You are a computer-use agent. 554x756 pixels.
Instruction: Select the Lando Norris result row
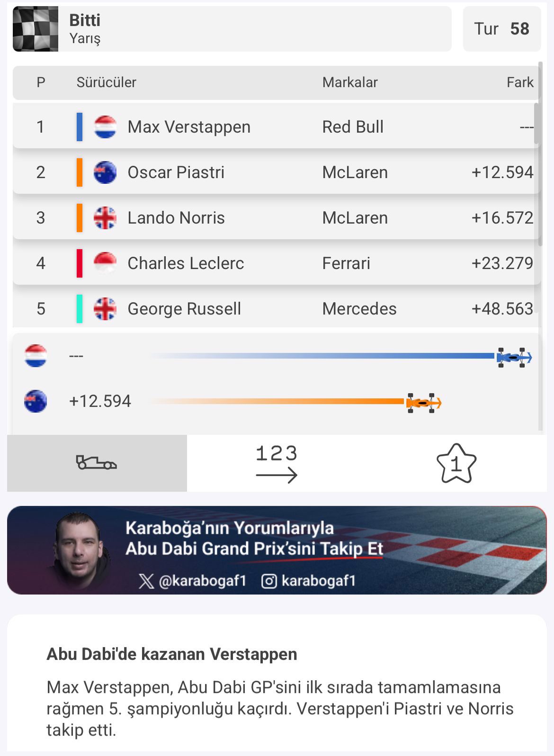(x=277, y=218)
